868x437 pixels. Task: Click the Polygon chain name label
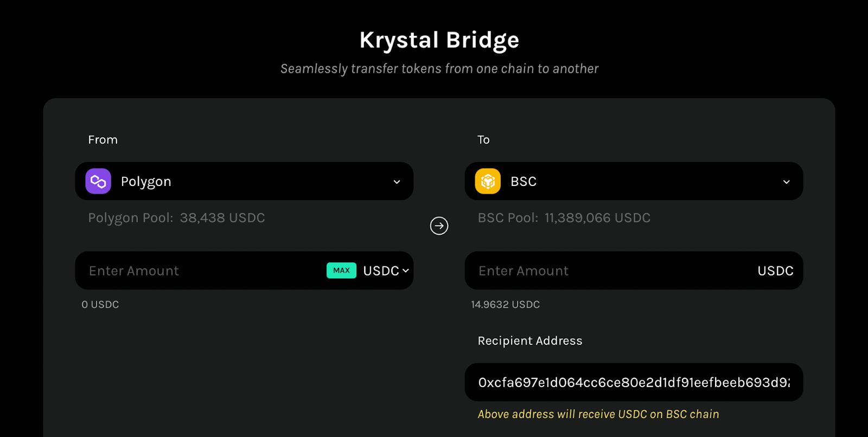coord(146,182)
